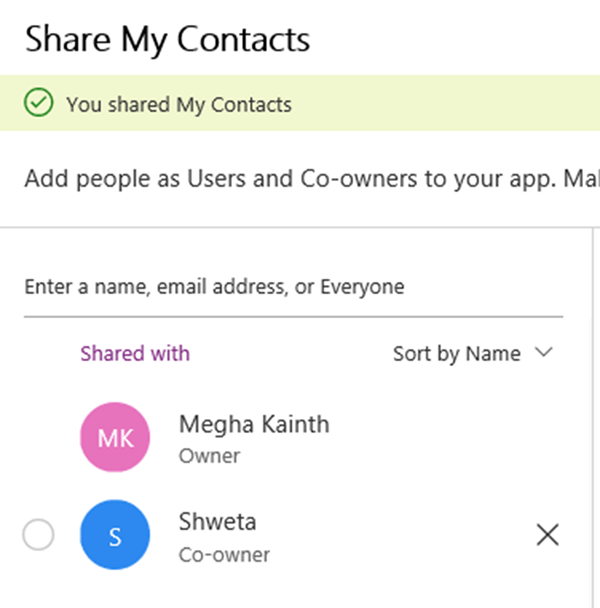Expand the chevron next to Sort by Name
This screenshot has width=600, height=608.
click(x=544, y=352)
